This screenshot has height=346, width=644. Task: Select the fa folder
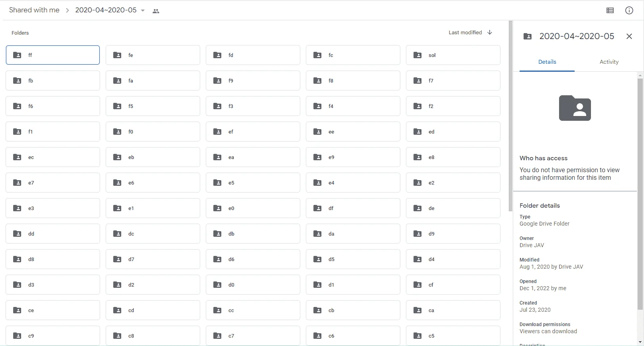[153, 81]
